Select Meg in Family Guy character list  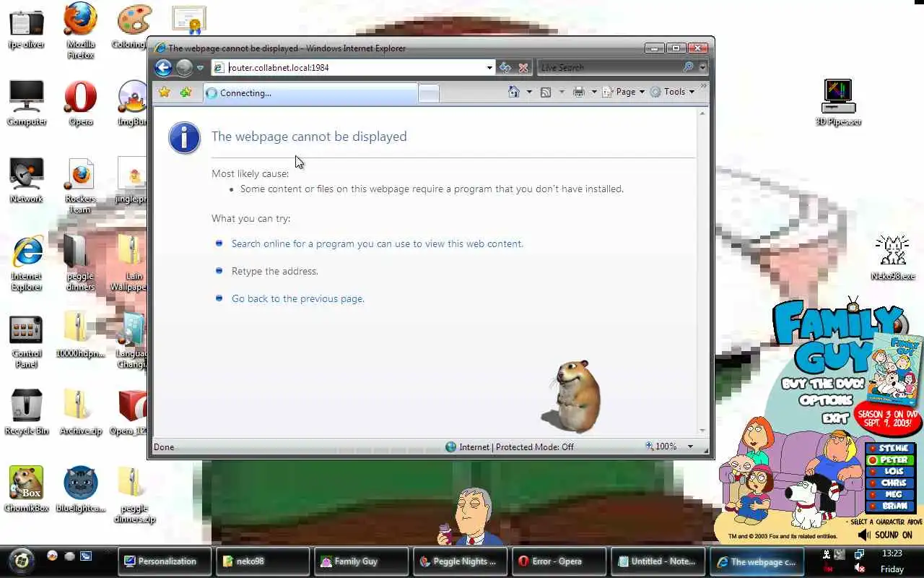pos(889,494)
